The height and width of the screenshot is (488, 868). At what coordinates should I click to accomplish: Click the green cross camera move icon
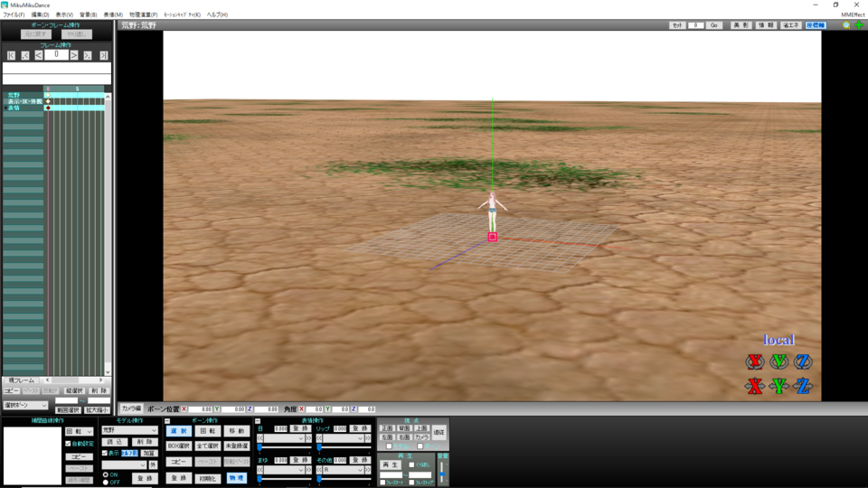click(858, 25)
